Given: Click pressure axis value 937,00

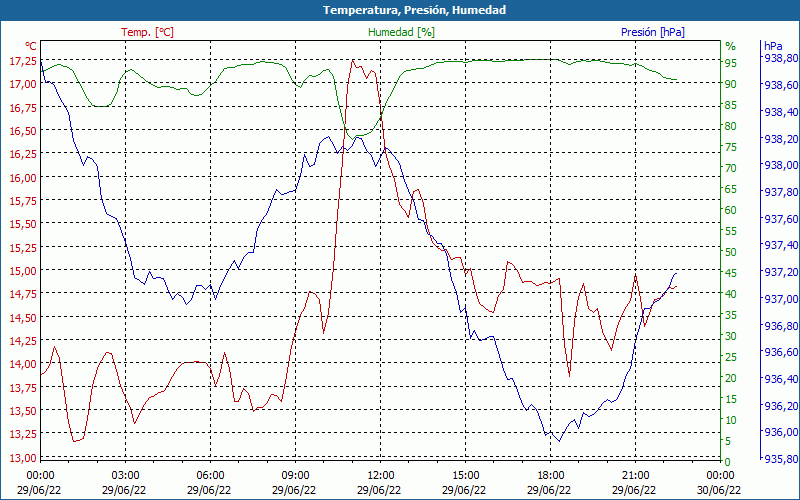Looking at the screenshot, I should click(781, 299).
